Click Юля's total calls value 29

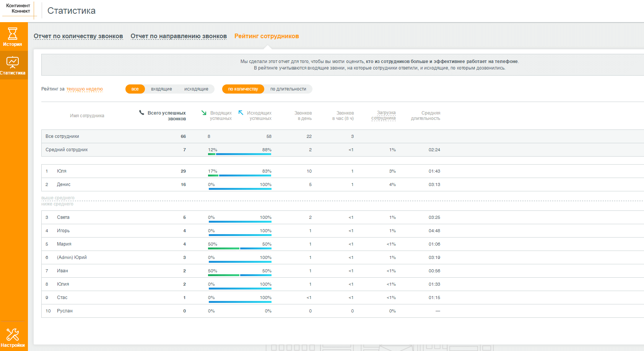[x=183, y=171]
